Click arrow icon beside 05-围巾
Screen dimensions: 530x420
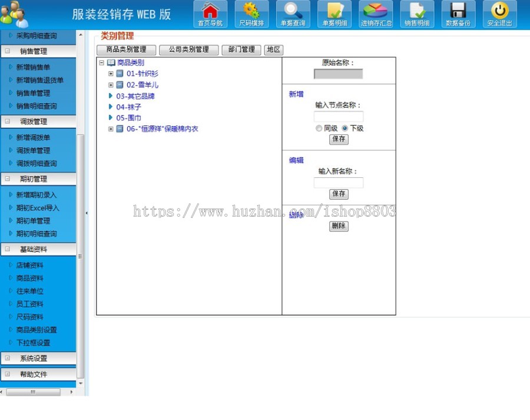[x=111, y=118]
